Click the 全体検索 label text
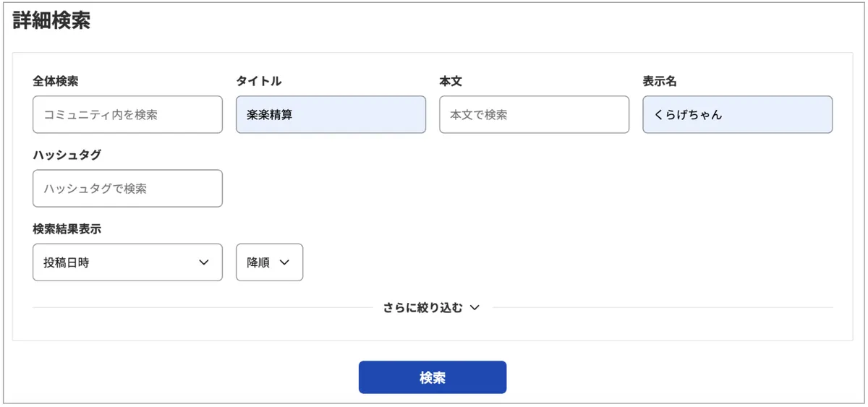 (x=56, y=81)
